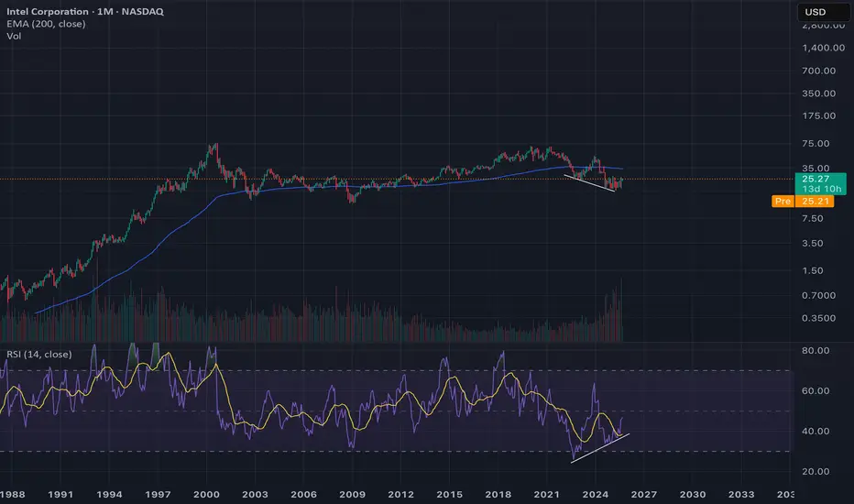
Task: Click the 1997 year label on time axis
Action: [x=158, y=495]
